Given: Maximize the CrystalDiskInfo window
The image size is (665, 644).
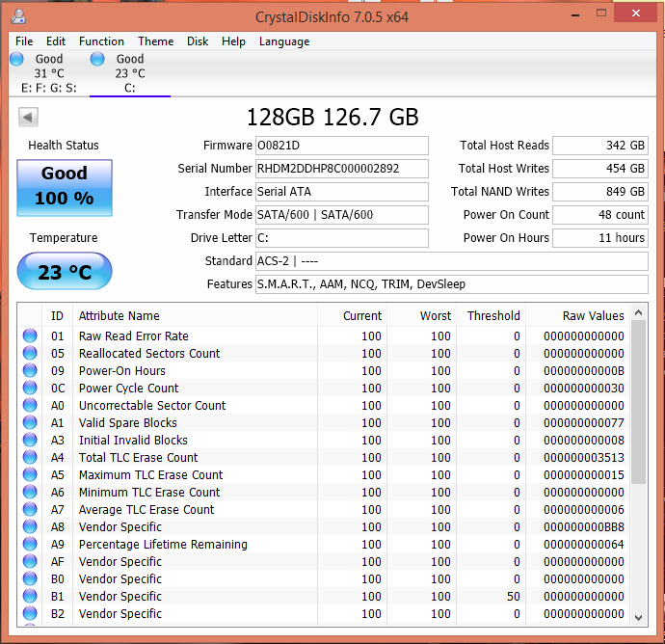Looking at the screenshot, I should click(x=601, y=13).
